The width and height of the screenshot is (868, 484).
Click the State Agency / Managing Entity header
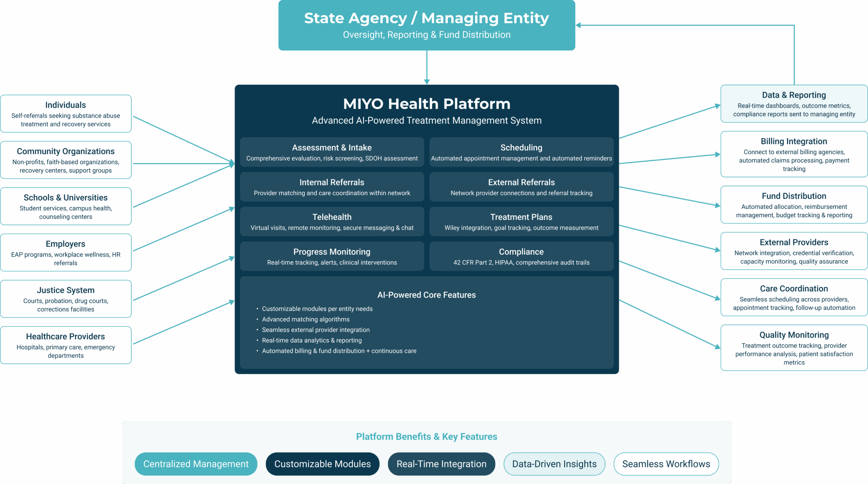(x=426, y=25)
